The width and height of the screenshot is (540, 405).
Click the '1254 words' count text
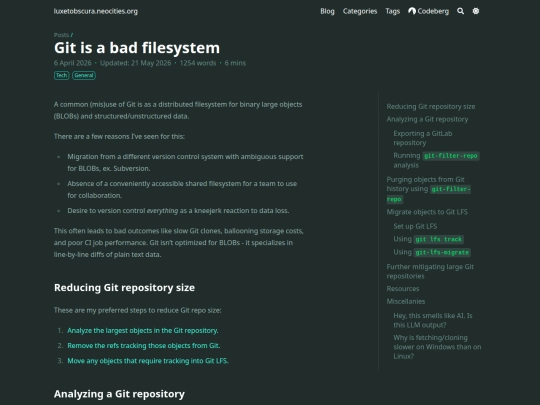coord(198,63)
